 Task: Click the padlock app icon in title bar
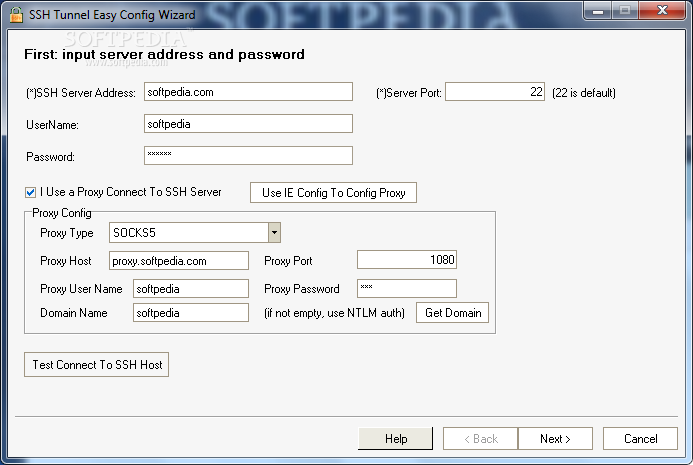pyautogui.click(x=16, y=15)
